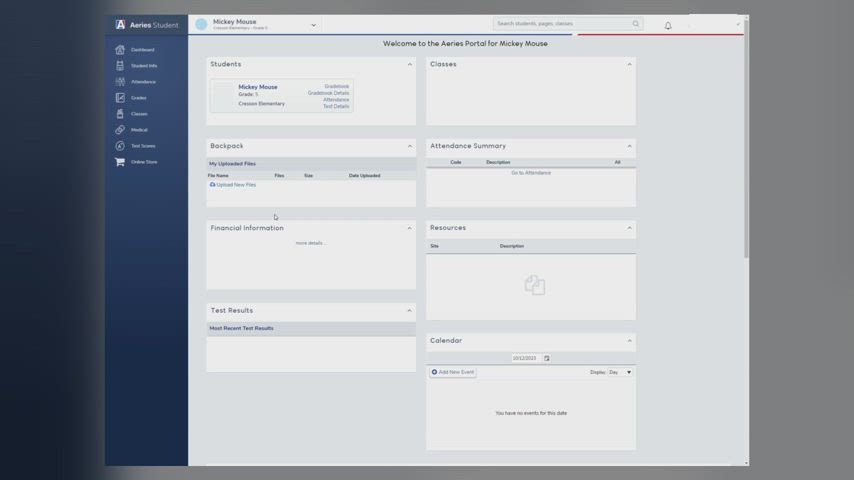Click the Upload New Files link
This screenshot has height=480, width=854.
pyautogui.click(x=236, y=185)
